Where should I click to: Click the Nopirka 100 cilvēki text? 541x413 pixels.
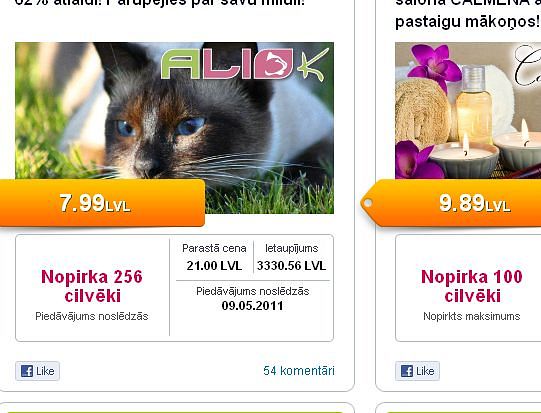pyautogui.click(x=472, y=286)
